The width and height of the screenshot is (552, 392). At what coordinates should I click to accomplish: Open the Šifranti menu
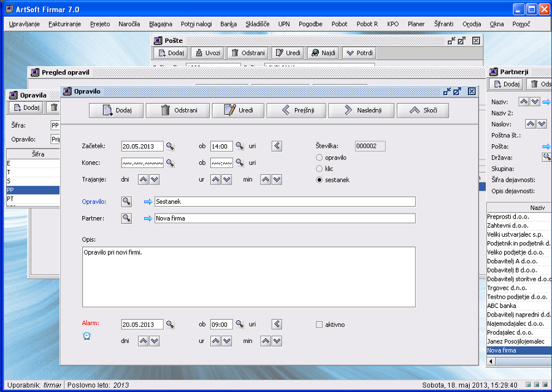pos(445,24)
